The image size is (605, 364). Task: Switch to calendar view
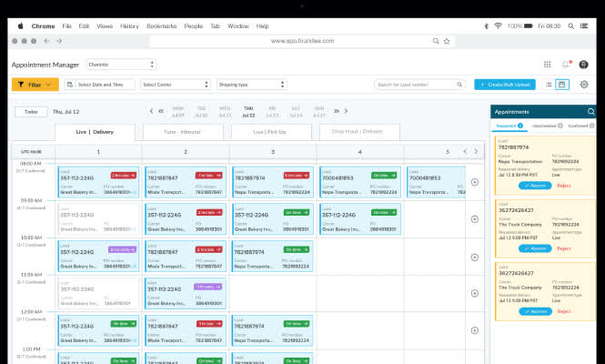562,85
